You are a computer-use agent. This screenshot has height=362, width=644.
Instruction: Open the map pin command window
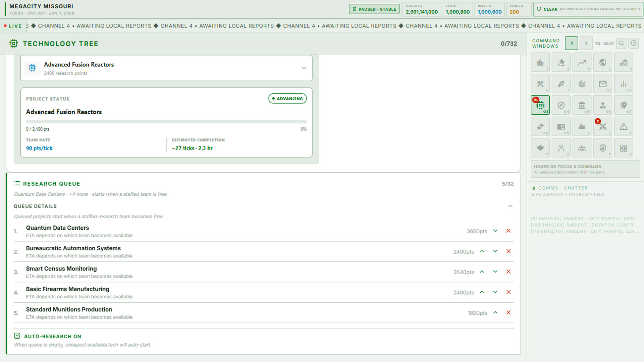pos(624,105)
